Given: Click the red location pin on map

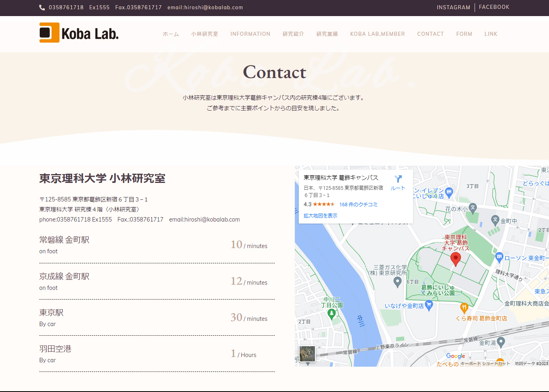Looking at the screenshot, I should 455,259.
